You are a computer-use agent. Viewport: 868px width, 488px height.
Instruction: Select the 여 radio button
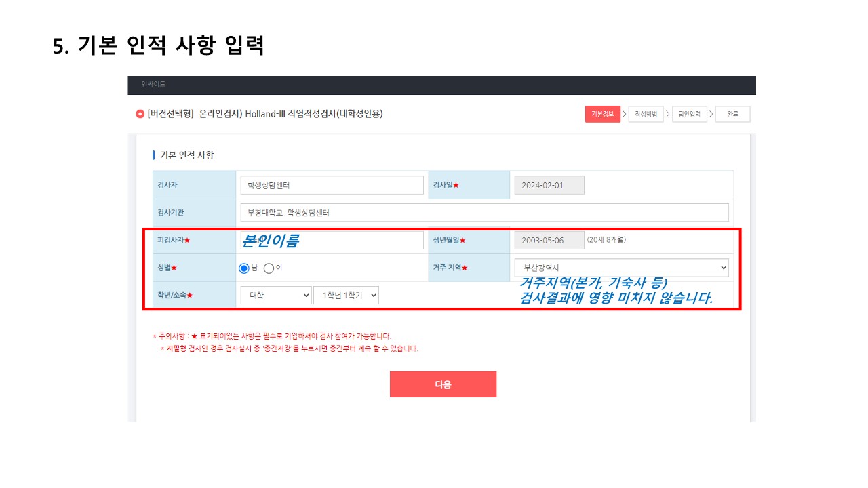point(269,268)
